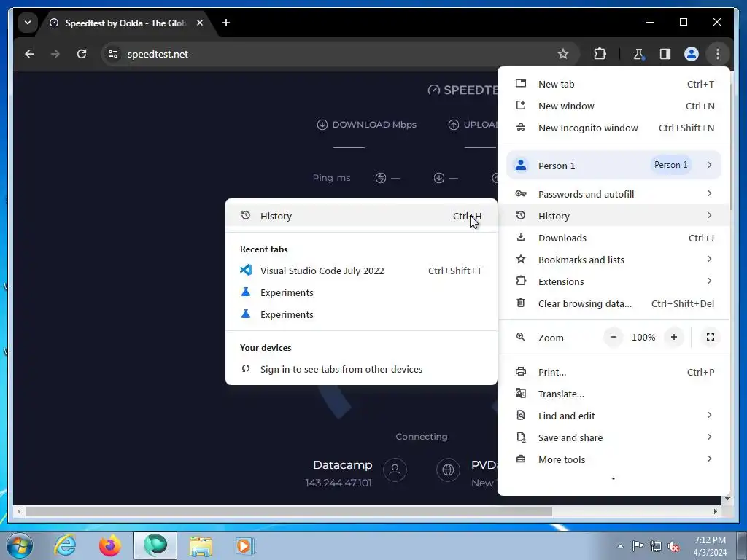Expand Bookmarks and lists submenu
This screenshot has height=560, width=747.
coord(614,260)
